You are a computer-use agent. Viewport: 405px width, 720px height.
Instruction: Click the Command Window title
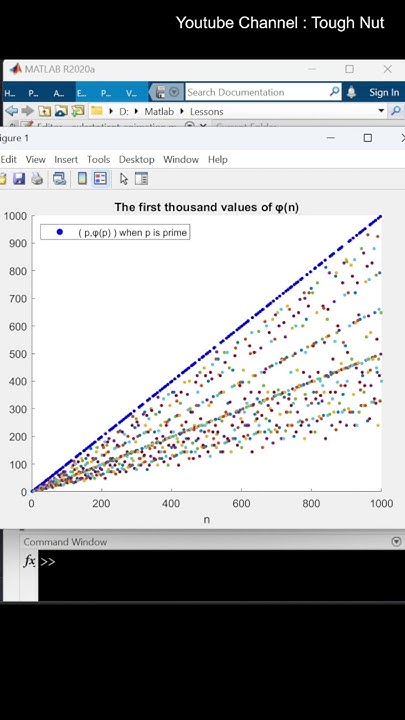point(65,542)
